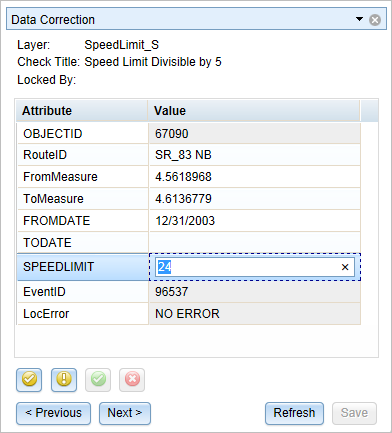Click the Value column header
Viewport: 392px width, 433px height.
point(254,111)
